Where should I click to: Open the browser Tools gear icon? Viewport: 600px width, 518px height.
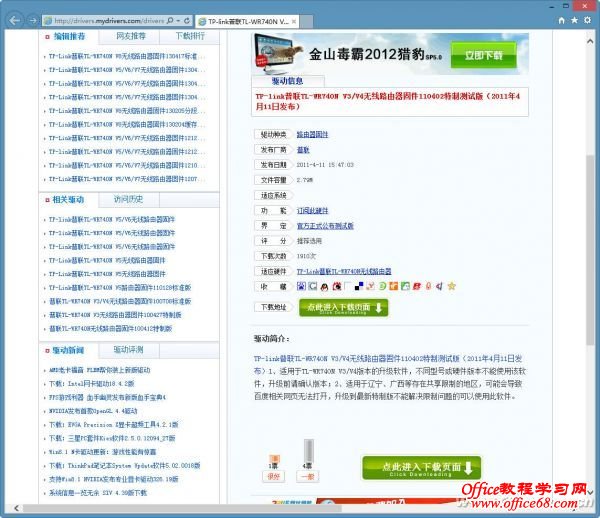[x=587, y=20]
